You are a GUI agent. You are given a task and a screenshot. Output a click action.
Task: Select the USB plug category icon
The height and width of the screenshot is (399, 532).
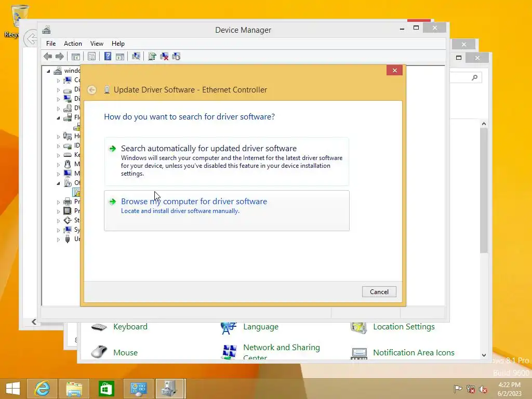tap(68, 239)
